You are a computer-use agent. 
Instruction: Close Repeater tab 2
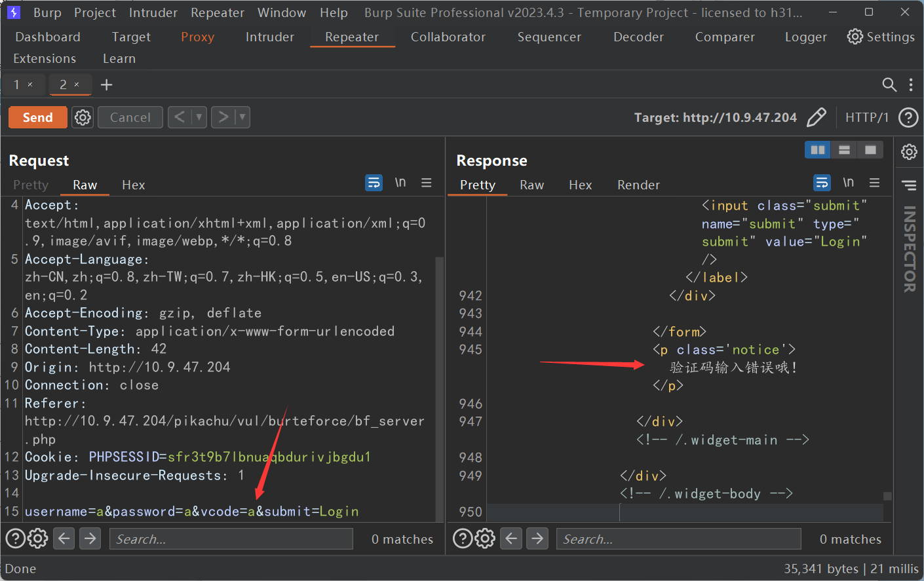(77, 84)
